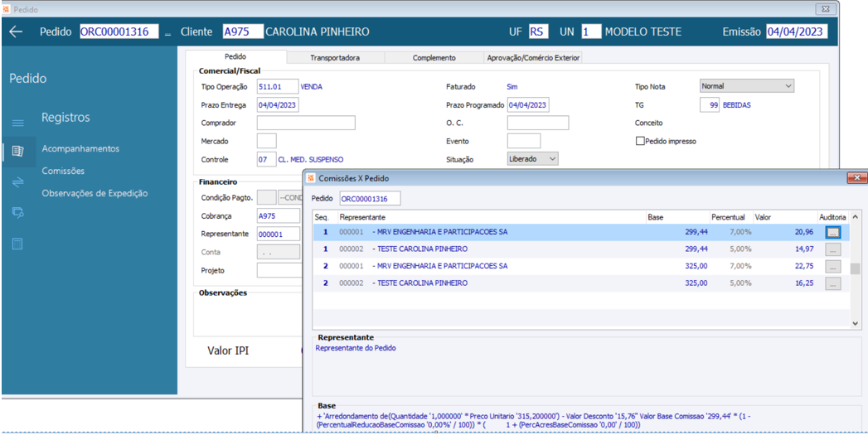Screen dimensions: 868x435
Task: Click the Pedido number field in header
Action: 119,31
